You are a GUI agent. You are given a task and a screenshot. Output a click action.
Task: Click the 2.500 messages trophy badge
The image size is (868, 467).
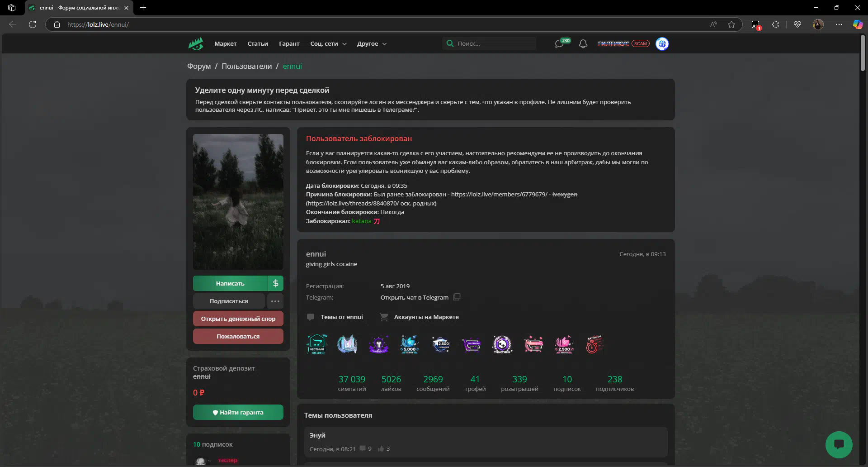(440, 344)
